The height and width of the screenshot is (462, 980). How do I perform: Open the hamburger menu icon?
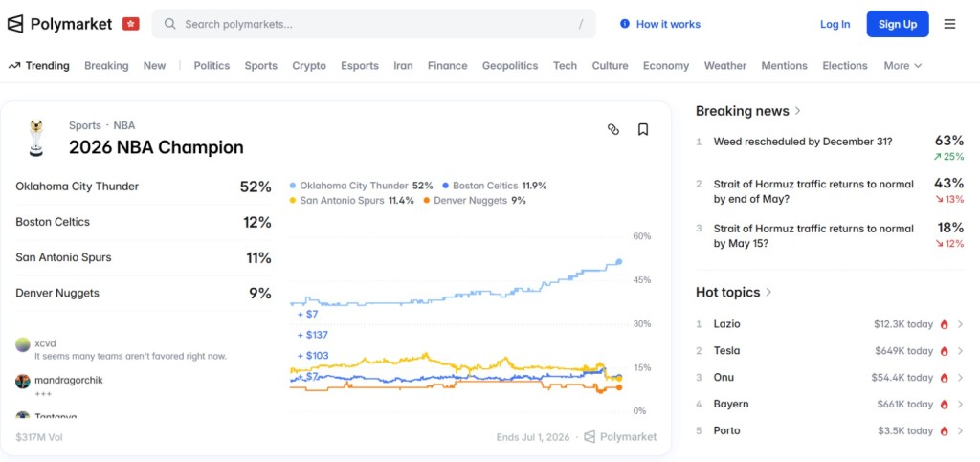949,24
